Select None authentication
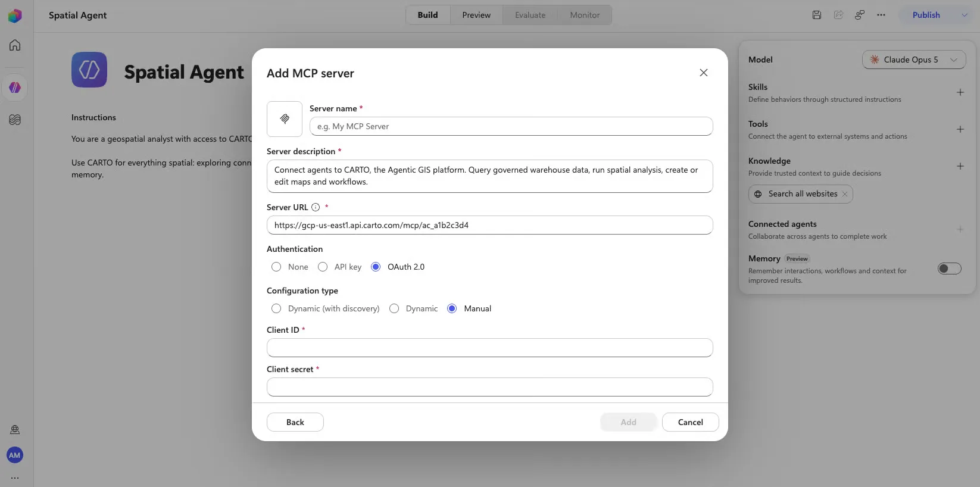This screenshot has height=487, width=980. click(x=276, y=267)
